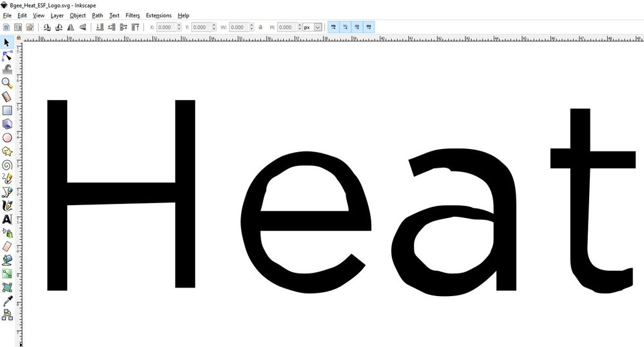Open the Filters menu

coord(133,15)
